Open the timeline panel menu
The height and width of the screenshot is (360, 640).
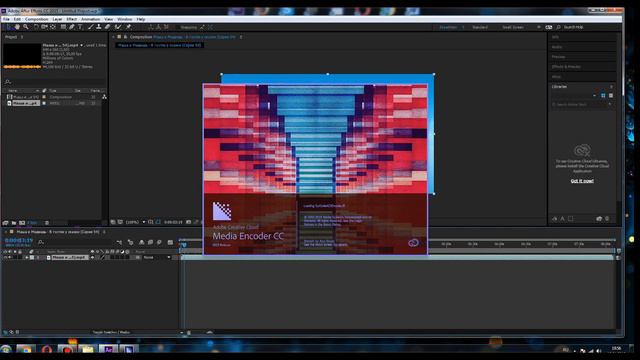(104, 232)
